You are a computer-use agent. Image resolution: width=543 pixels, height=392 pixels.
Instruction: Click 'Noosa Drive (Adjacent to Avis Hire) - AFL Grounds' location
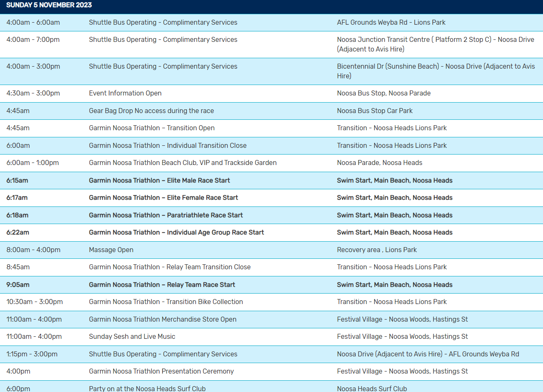[428, 354]
